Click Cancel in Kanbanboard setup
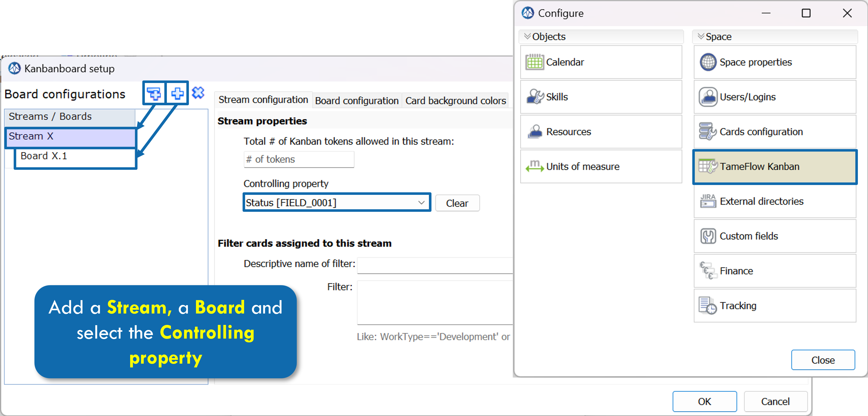 point(775,402)
